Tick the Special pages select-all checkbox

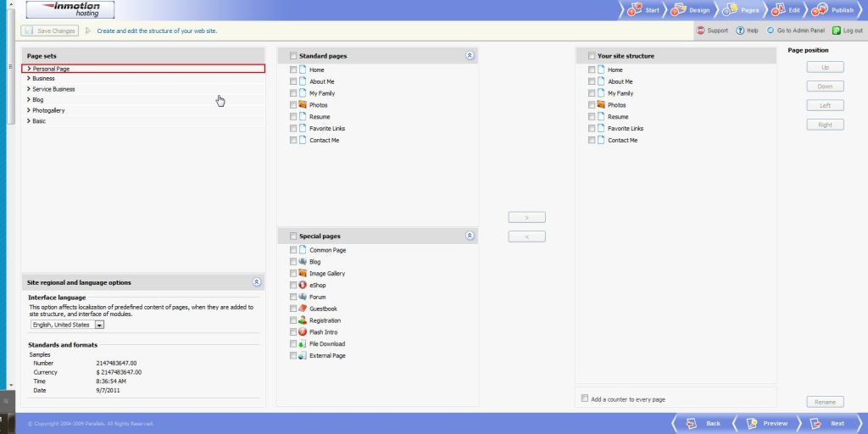click(x=293, y=236)
